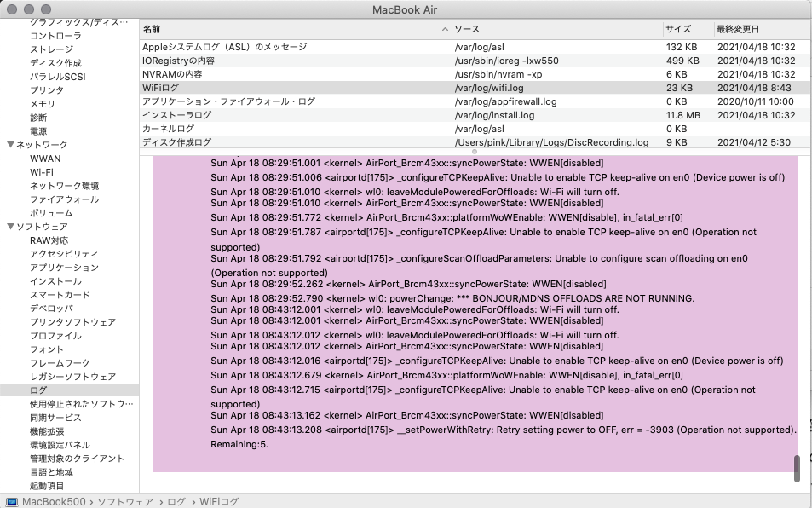Select アクセシビリティ in the sidebar

tap(64, 254)
